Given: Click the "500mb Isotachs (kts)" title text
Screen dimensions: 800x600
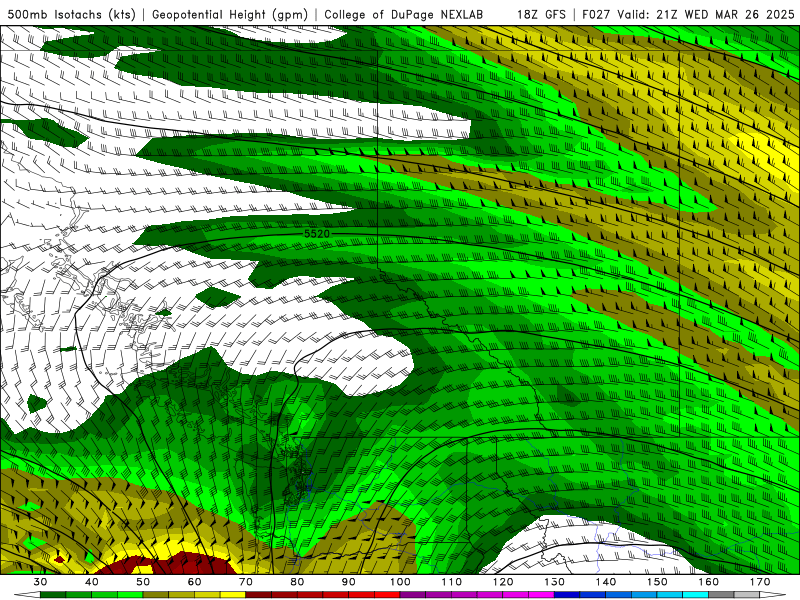Looking at the screenshot, I should pyautogui.click(x=71, y=14).
